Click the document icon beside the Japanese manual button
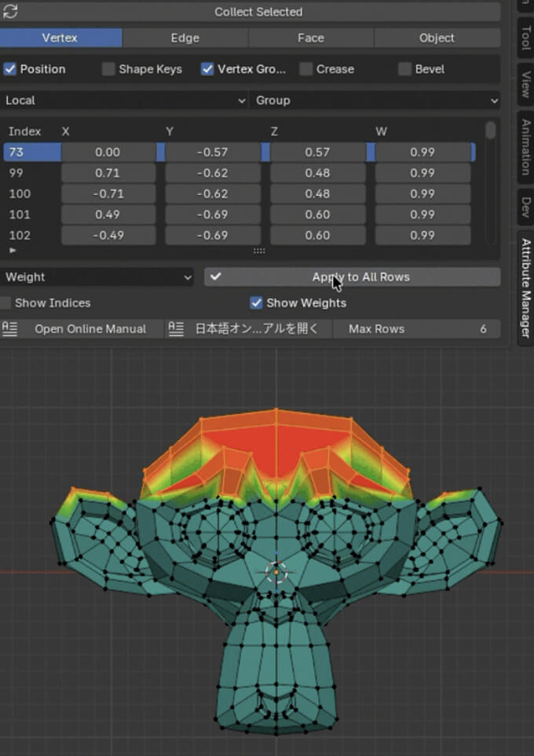 (x=176, y=328)
